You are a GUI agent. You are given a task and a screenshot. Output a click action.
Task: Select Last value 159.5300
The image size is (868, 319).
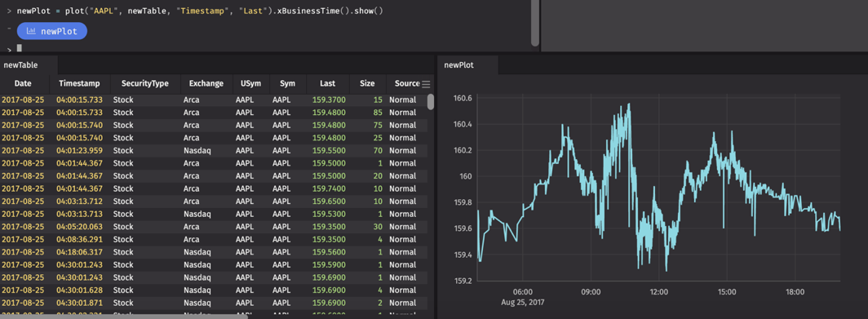coord(329,214)
